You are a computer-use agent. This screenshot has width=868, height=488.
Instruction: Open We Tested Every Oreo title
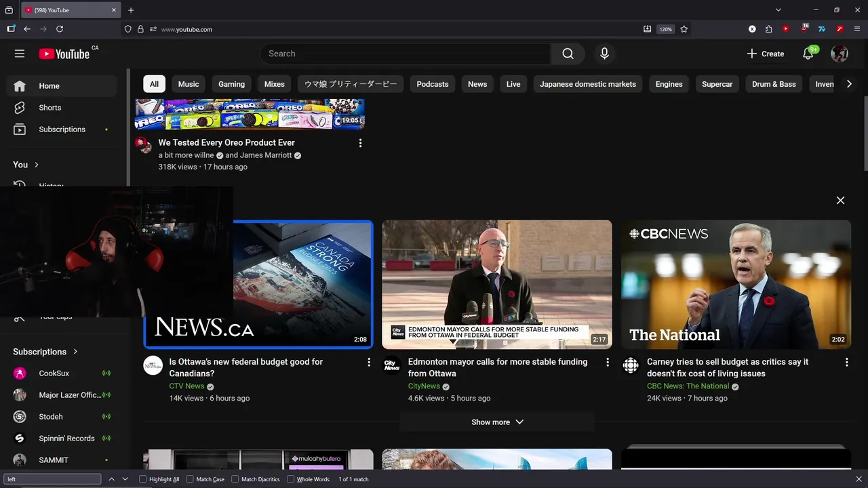point(226,143)
